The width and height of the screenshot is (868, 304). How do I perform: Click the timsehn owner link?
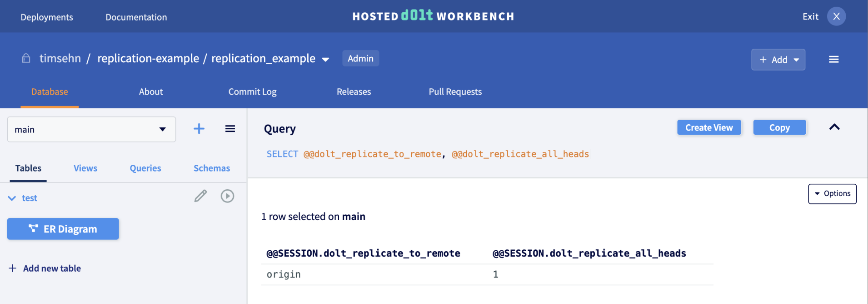[60, 58]
